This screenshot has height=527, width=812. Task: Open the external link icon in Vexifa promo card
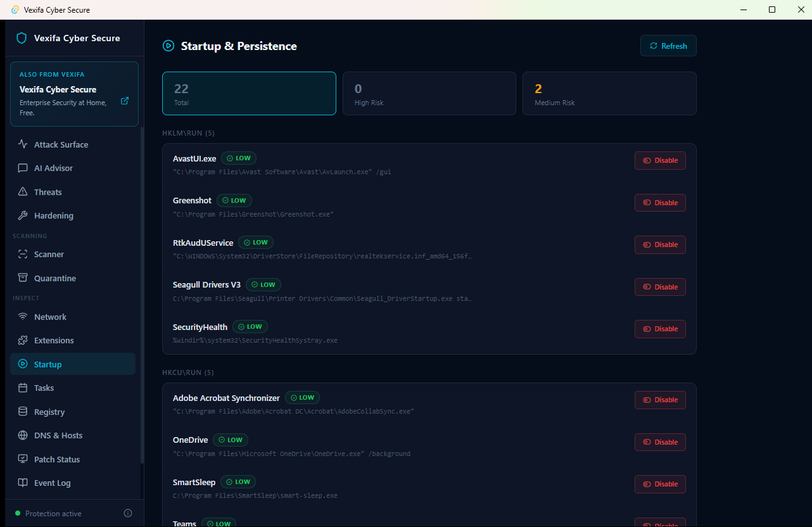point(125,101)
